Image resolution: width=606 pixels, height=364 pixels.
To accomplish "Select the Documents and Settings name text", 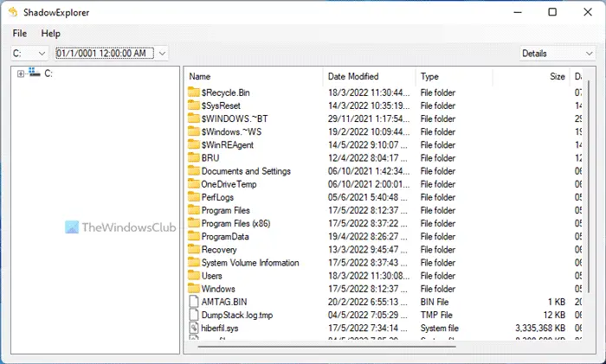I will (246, 171).
